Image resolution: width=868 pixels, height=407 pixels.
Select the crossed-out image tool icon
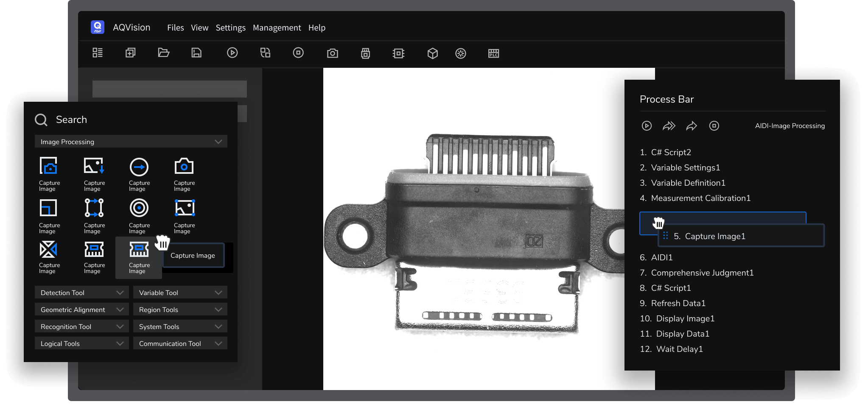coord(48,250)
